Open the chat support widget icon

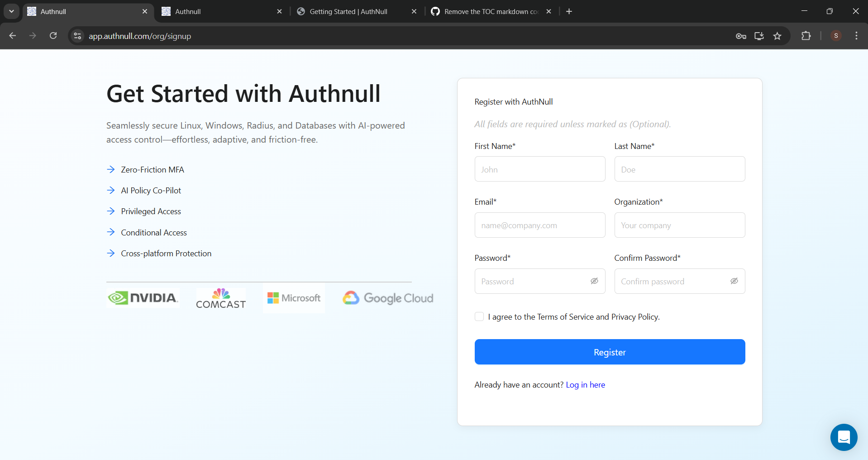[x=844, y=437]
